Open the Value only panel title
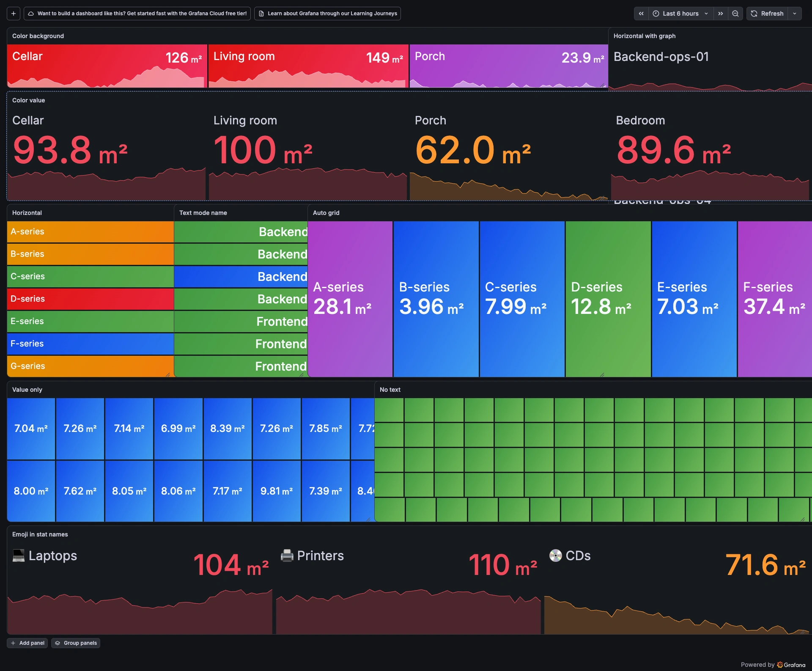This screenshot has width=812, height=671. [27, 390]
